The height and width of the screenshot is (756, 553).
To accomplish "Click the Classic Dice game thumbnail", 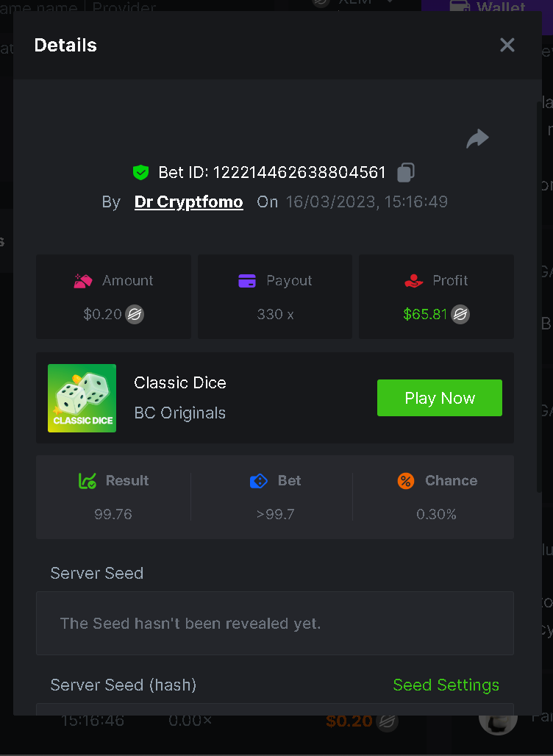I will click(82, 398).
